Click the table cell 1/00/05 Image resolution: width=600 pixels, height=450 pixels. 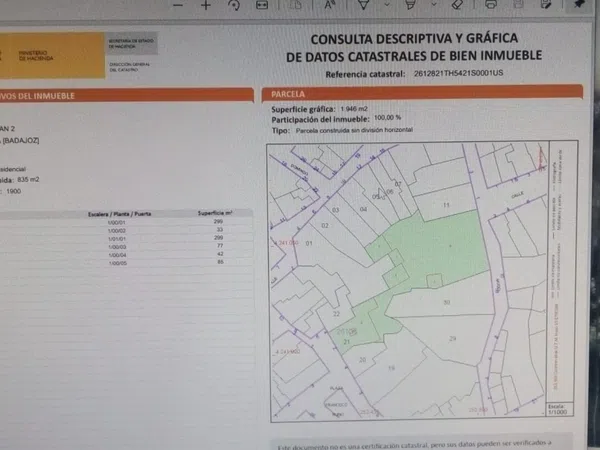(117, 263)
